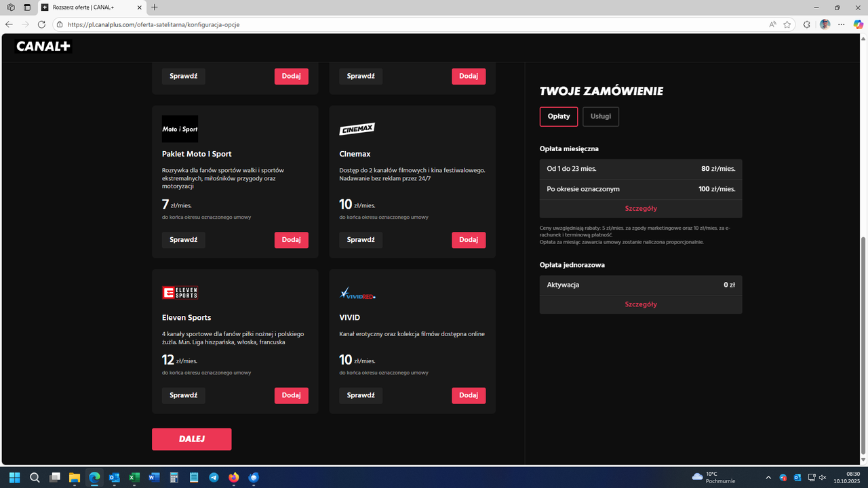This screenshot has height=488, width=868.
Task: Click the address bar URL
Action: point(154,24)
